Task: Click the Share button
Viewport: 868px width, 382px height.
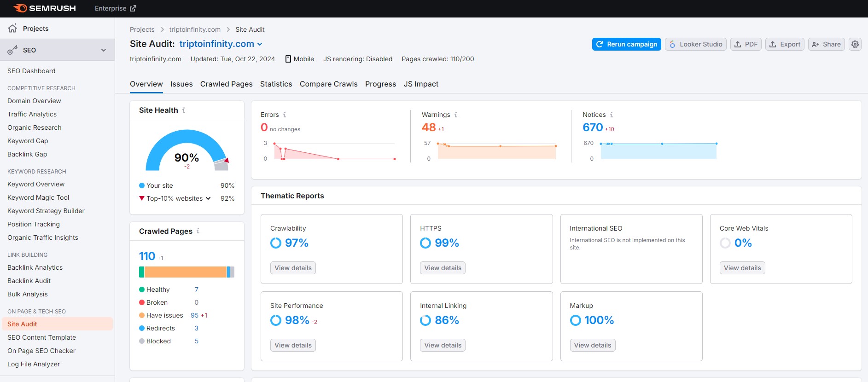Action: click(827, 44)
